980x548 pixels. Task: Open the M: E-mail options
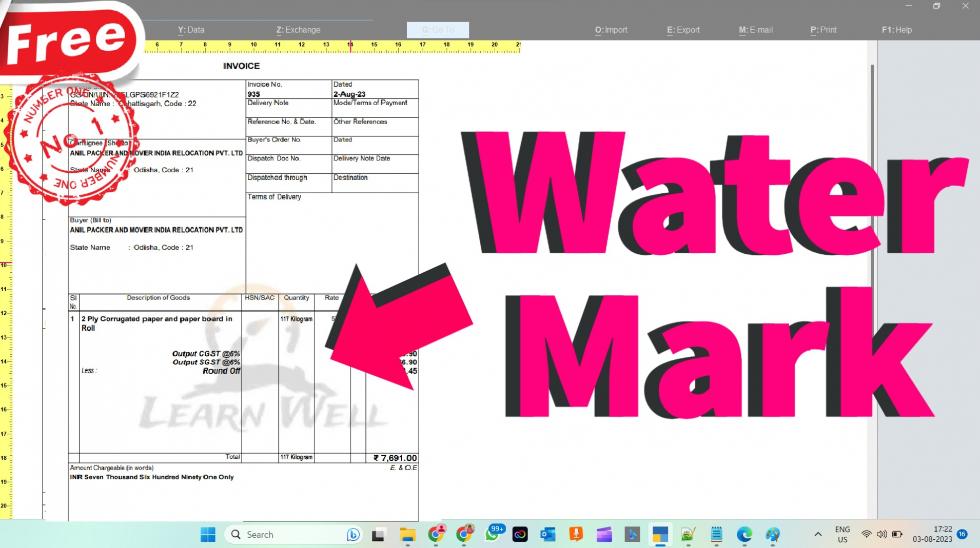click(x=755, y=30)
